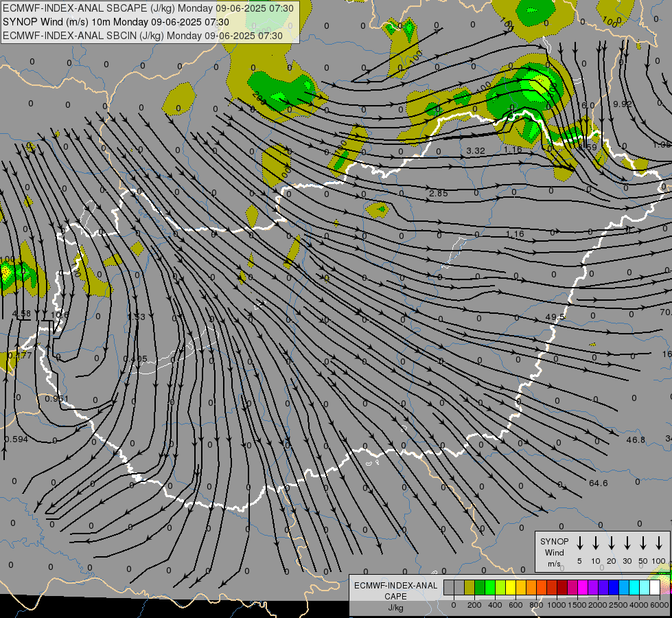Click the 50 m/s wind arrow in legend
This screenshot has height=618, width=672.
(643, 542)
